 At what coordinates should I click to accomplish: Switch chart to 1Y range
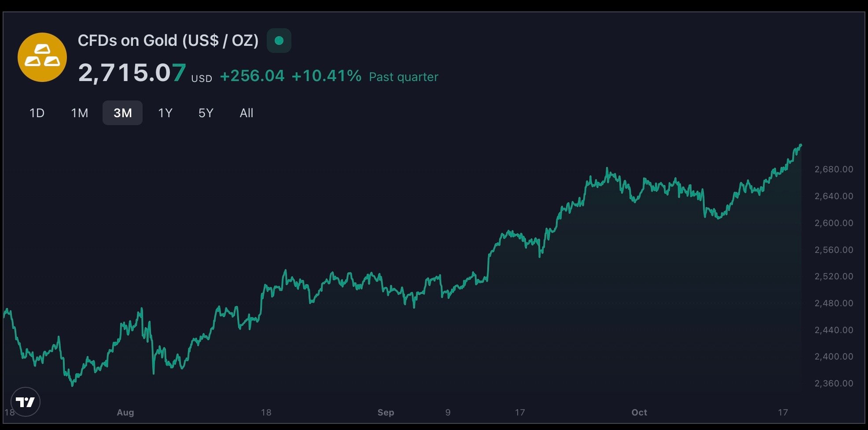[x=165, y=113]
